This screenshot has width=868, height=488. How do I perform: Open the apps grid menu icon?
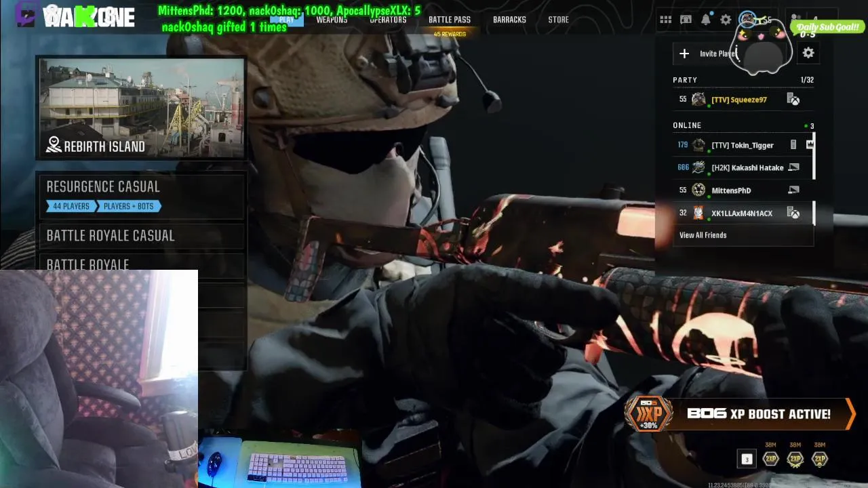pos(665,20)
